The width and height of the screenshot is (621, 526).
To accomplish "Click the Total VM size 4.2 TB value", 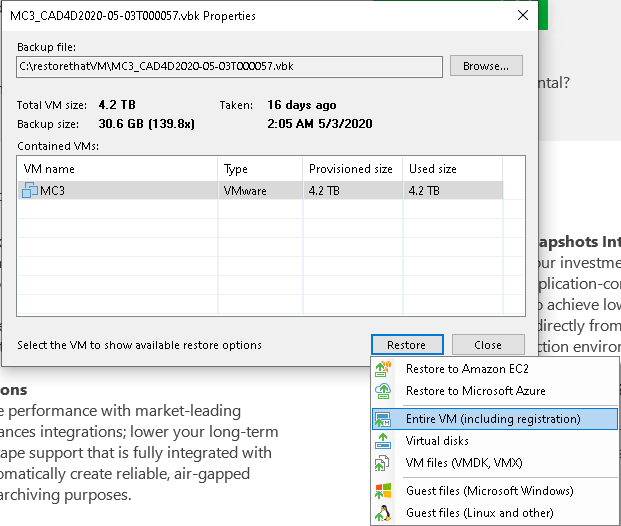I will coord(117,105).
